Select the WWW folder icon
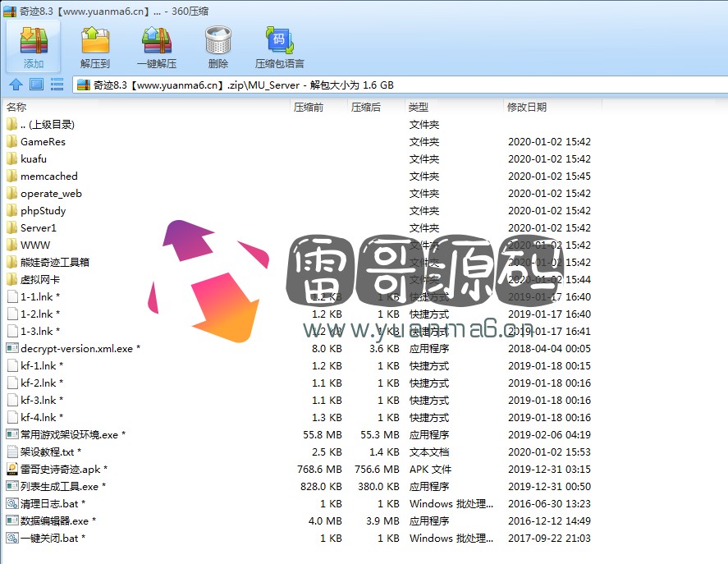 click(x=12, y=245)
